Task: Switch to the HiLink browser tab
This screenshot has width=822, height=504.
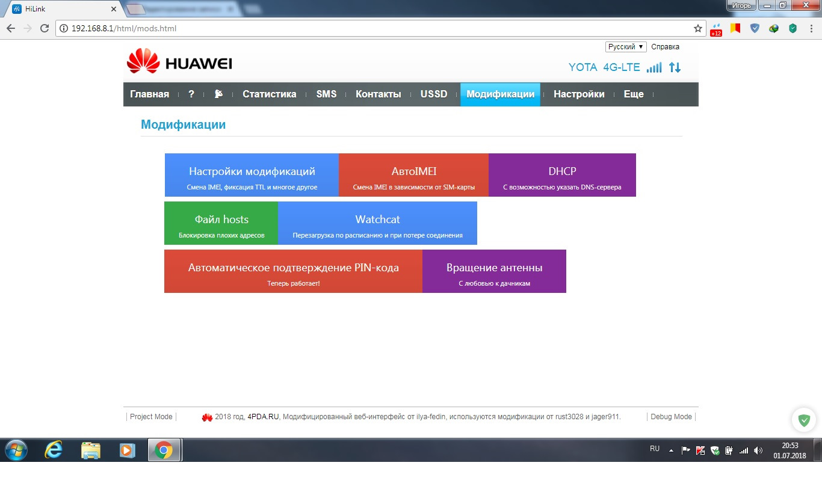Action: [63, 8]
